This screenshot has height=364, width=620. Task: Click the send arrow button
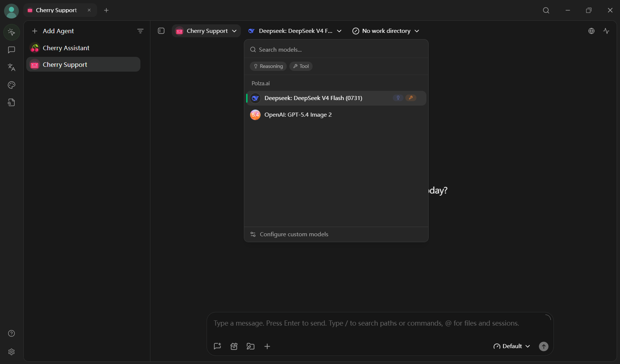[544, 346]
